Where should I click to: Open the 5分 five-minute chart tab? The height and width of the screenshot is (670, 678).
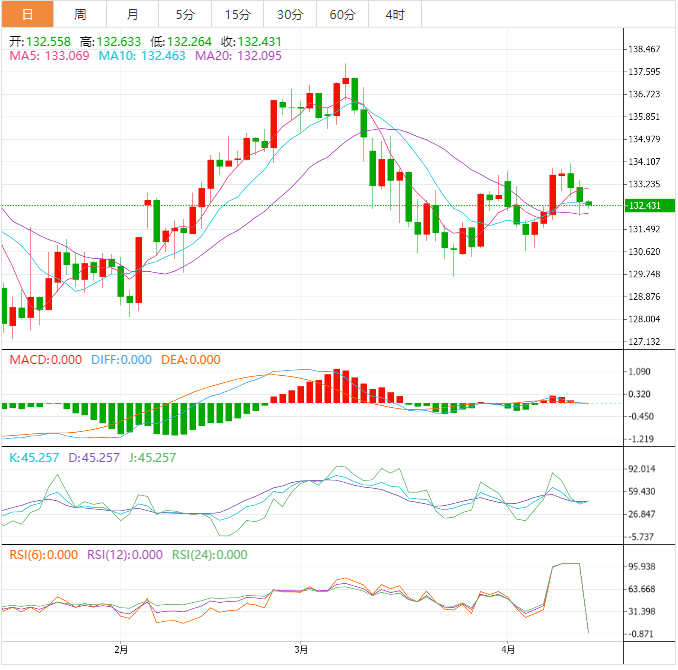pos(185,14)
